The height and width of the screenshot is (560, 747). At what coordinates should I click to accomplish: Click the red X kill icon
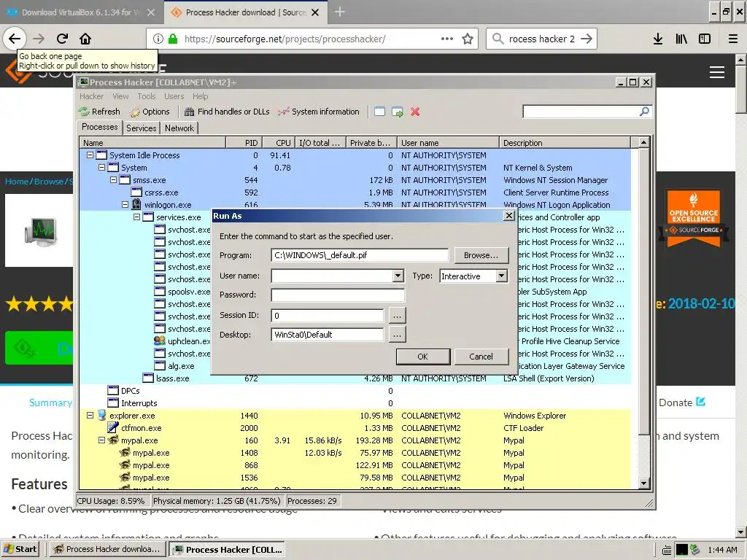[x=415, y=112]
